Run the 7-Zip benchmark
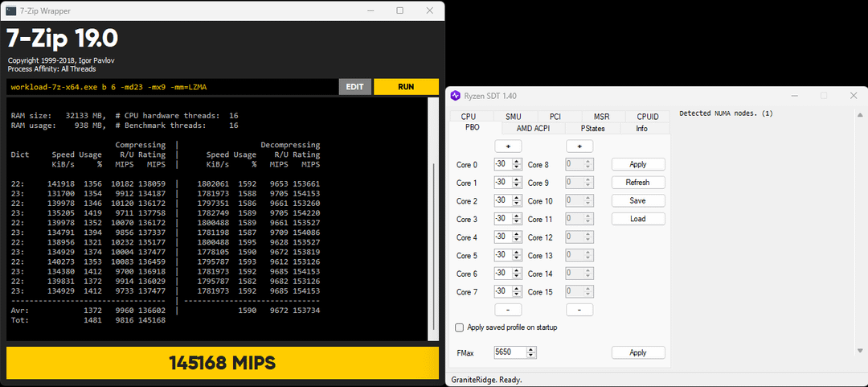 [x=406, y=87]
